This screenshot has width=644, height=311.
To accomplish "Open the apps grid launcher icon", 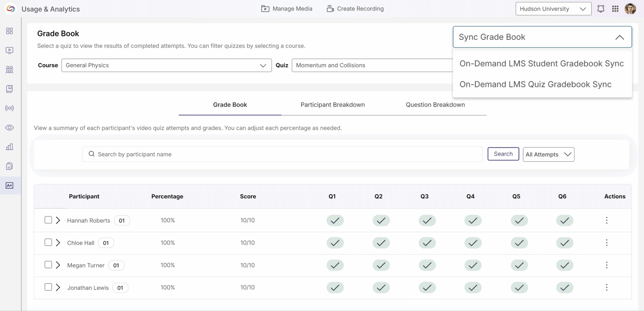I will click(x=615, y=9).
